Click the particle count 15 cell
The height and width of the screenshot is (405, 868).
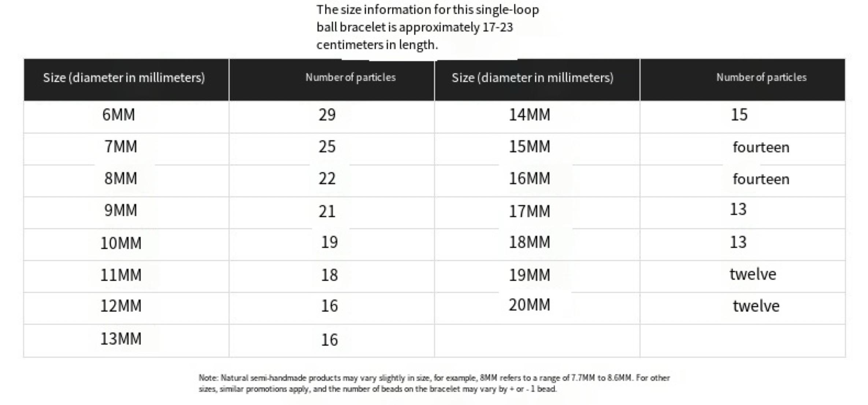[x=739, y=115]
